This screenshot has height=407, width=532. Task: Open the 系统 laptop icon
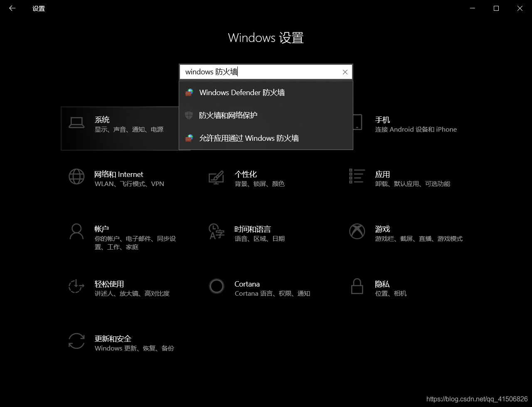(x=76, y=122)
